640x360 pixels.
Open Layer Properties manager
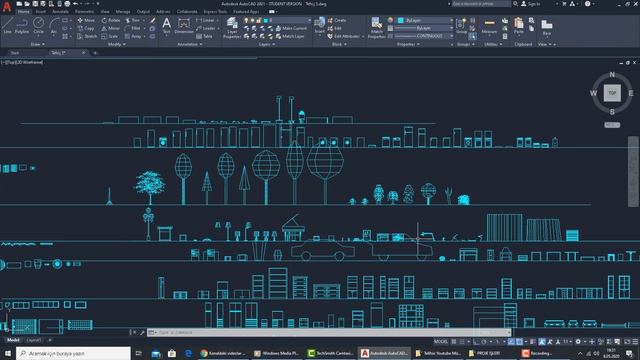[232, 28]
